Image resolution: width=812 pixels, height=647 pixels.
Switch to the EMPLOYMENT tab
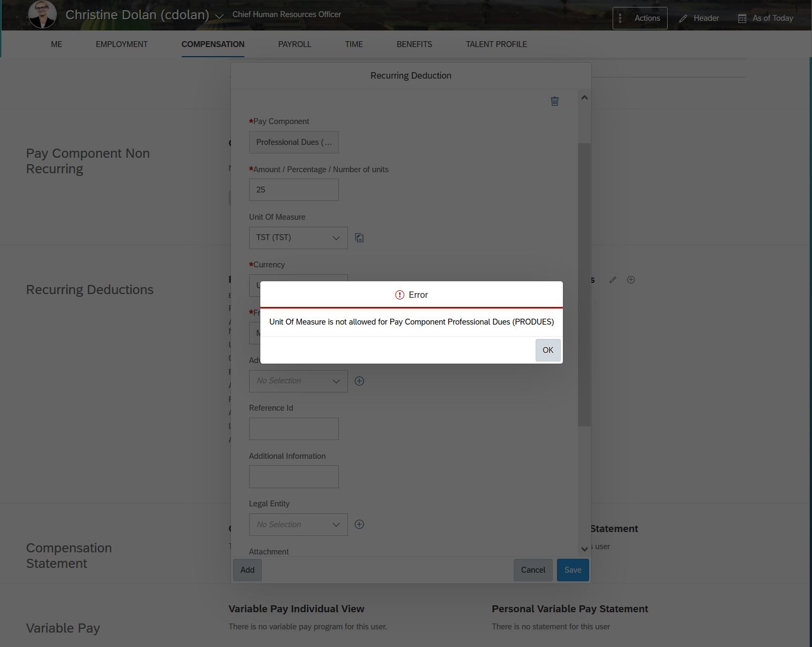pos(122,44)
